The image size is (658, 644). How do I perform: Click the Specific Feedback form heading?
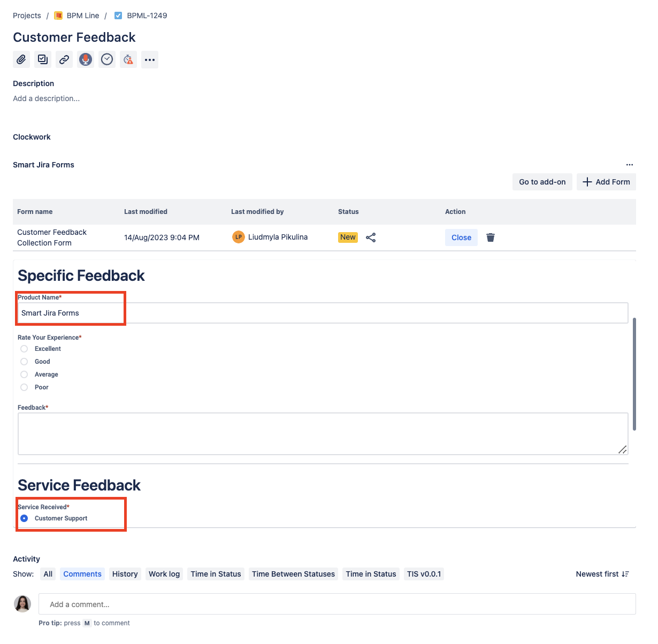pos(81,275)
